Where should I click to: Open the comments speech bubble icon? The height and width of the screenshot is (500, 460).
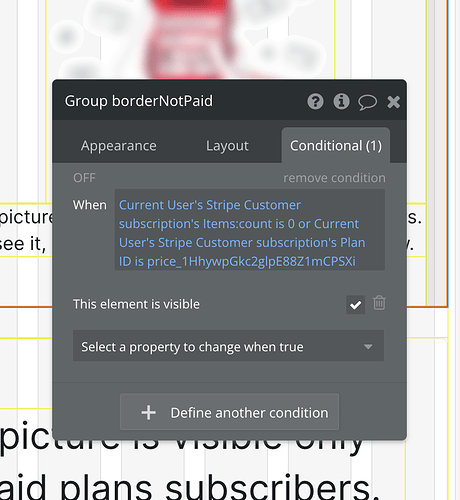(x=367, y=102)
